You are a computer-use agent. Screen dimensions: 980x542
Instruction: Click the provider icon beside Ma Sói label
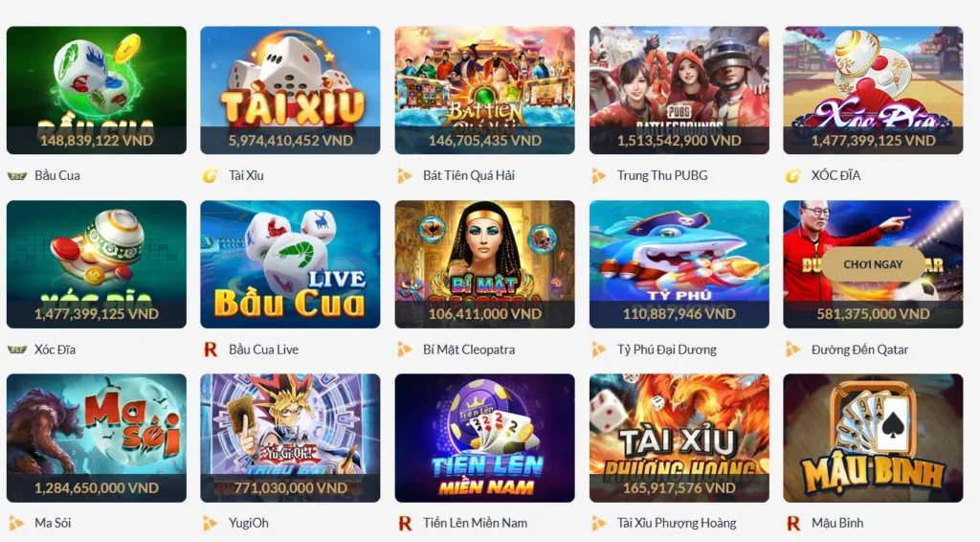tap(16, 523)
